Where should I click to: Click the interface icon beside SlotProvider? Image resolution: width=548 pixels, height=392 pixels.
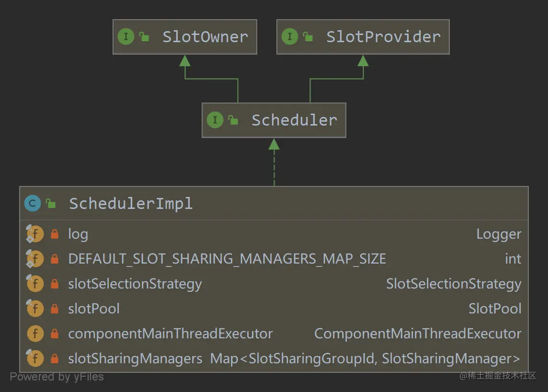pyautogui.click(x=290, y=36)
